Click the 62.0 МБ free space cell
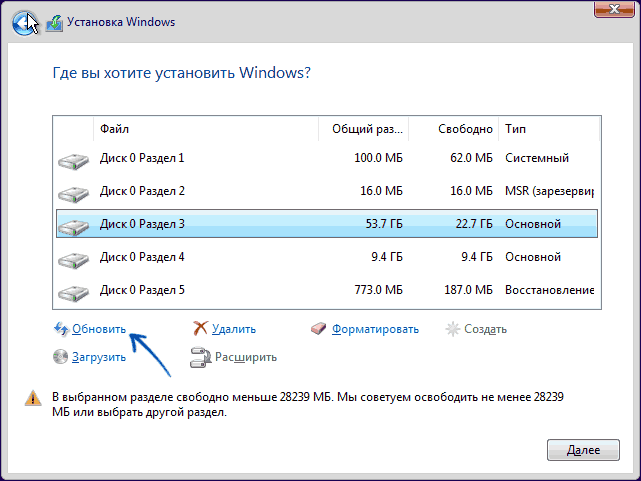The width and height of the screenshot is (641, 481). [471, 158]
